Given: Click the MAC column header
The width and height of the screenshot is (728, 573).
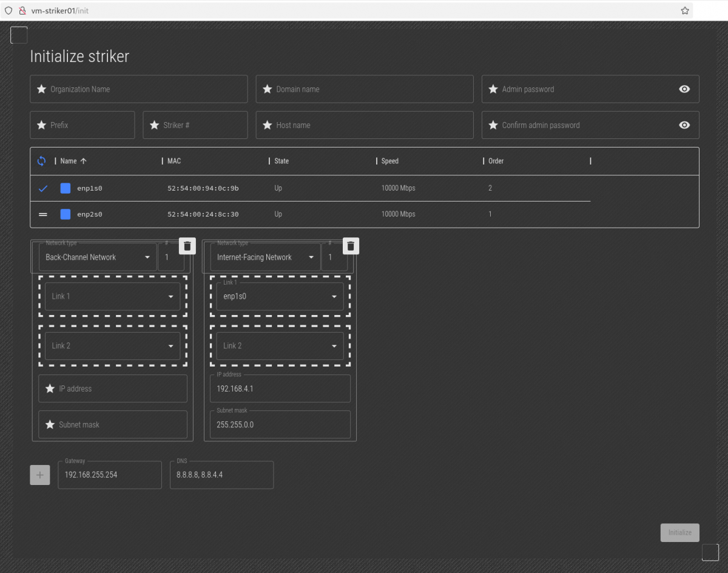Looking at the screenshot, I should click(x=174, y=161).
